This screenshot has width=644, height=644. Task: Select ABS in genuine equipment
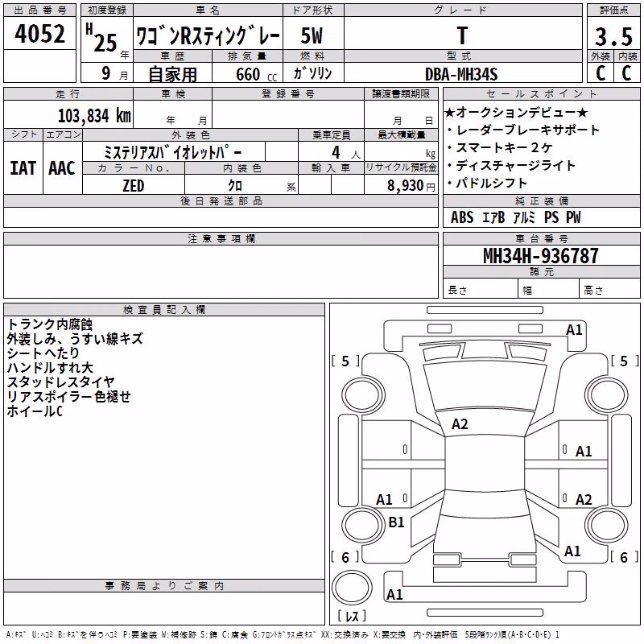click(461, 217)
